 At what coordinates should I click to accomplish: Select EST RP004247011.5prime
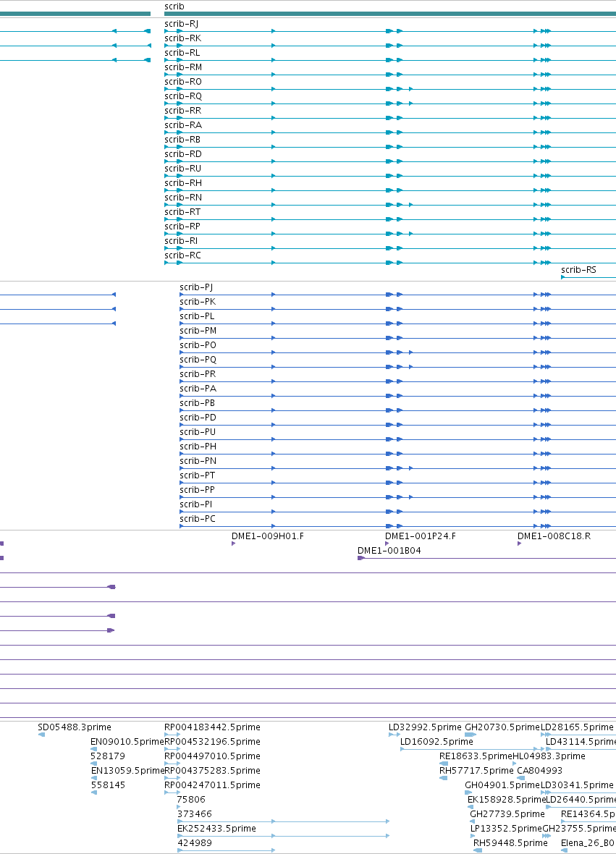tap(212, 785)
